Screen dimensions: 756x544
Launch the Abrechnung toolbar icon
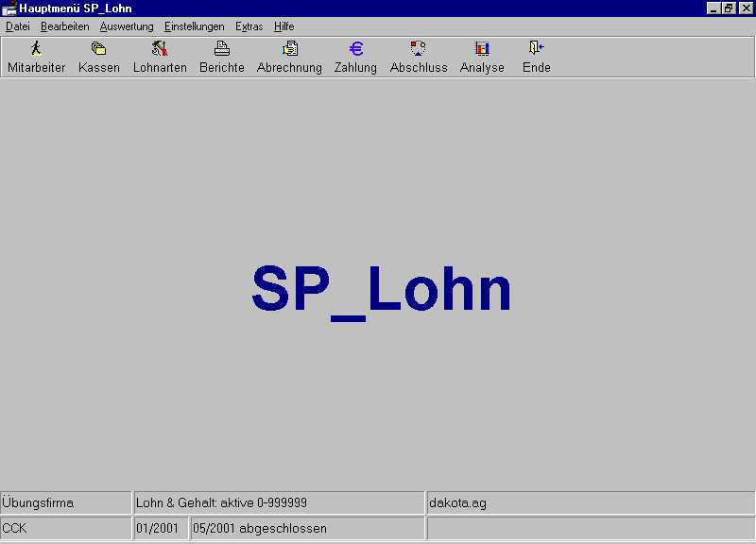point(289,49)
